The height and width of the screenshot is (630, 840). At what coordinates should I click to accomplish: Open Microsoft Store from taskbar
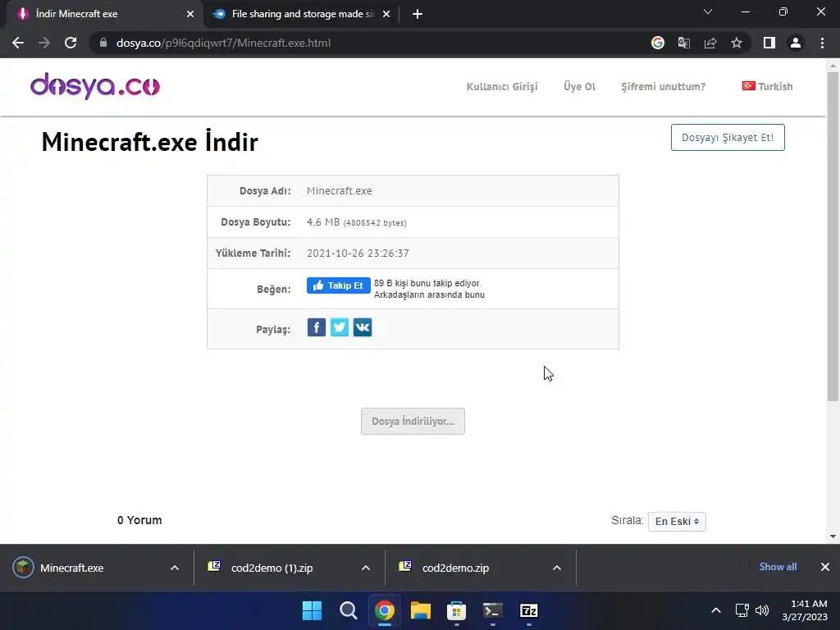(456, 610)
